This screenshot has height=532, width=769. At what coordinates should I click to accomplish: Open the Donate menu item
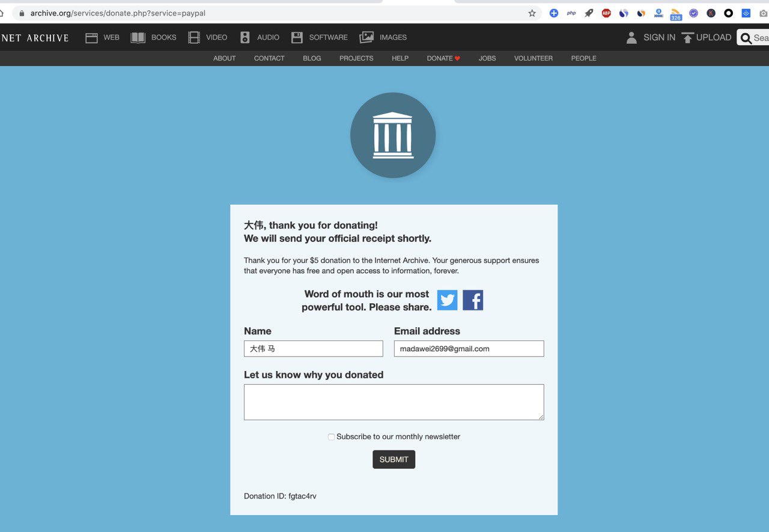(443, 58)
